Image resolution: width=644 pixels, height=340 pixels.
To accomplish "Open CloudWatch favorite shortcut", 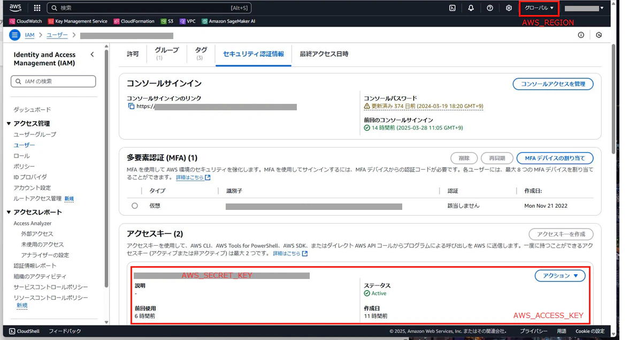I will (x=26, y=21).
